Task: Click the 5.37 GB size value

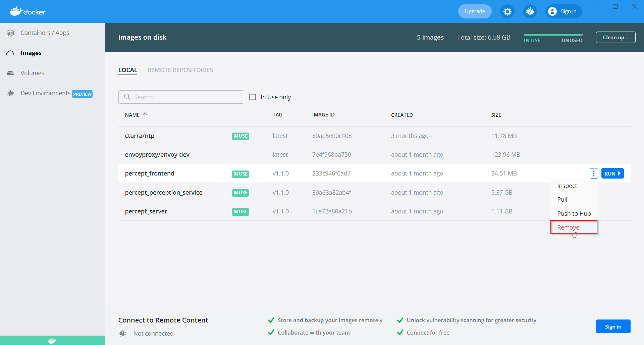Action: tap(502, 193)
